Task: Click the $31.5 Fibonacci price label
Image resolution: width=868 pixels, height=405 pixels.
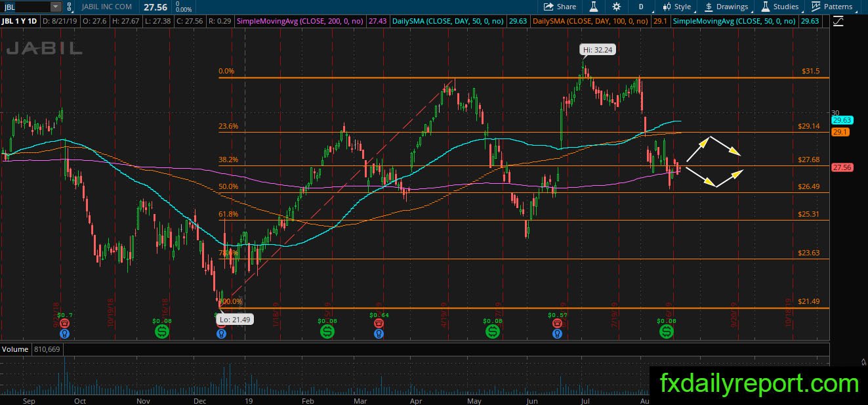Action: pos(811,71)
